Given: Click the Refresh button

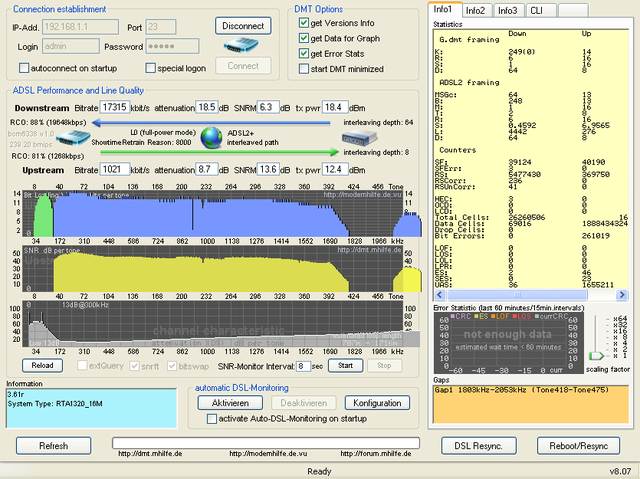Looking at the screenshot, I should tap(53, 446).
